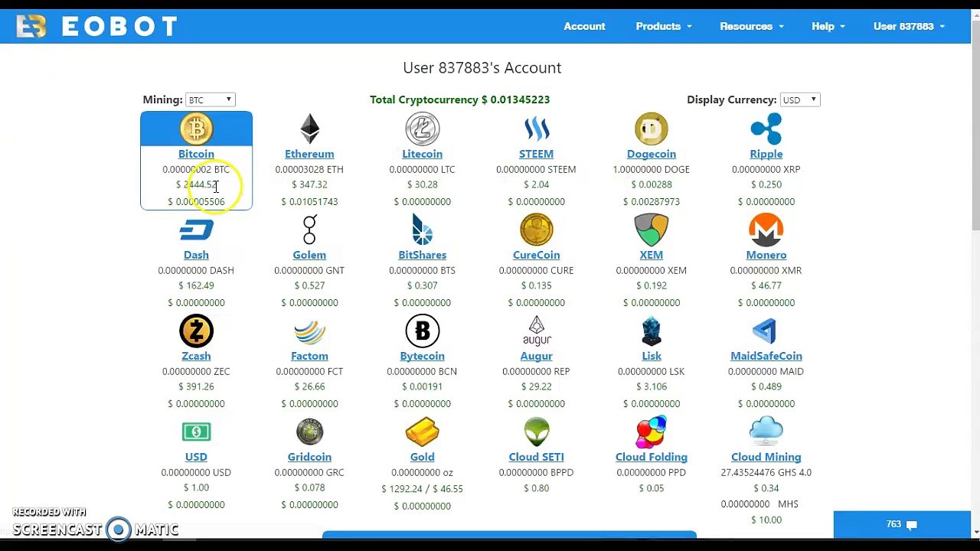Open the BitShares link
This screenshot has width=980, height=551.
(x=422, y=255)
